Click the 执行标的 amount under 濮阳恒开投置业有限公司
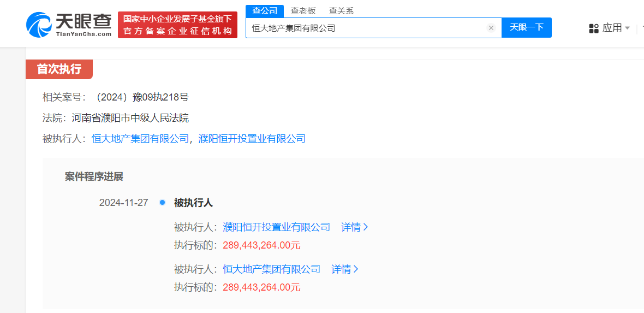Viewport: 644px width, 313px height. pyautogui.click(x=261, y=245)
